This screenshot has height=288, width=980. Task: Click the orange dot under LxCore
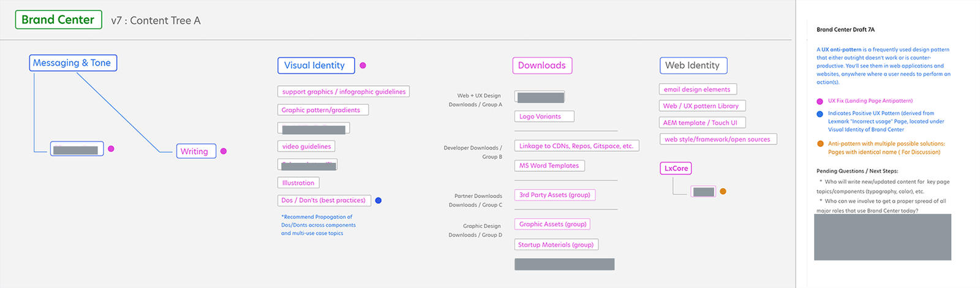point(723,192)
